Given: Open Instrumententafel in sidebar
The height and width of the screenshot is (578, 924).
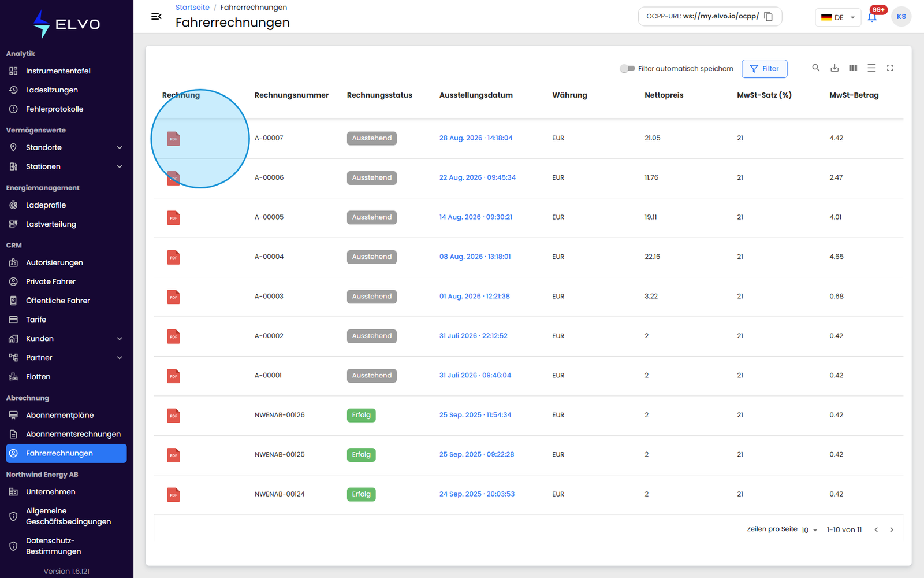Looking at the screenshot, I should coord(66,71).
